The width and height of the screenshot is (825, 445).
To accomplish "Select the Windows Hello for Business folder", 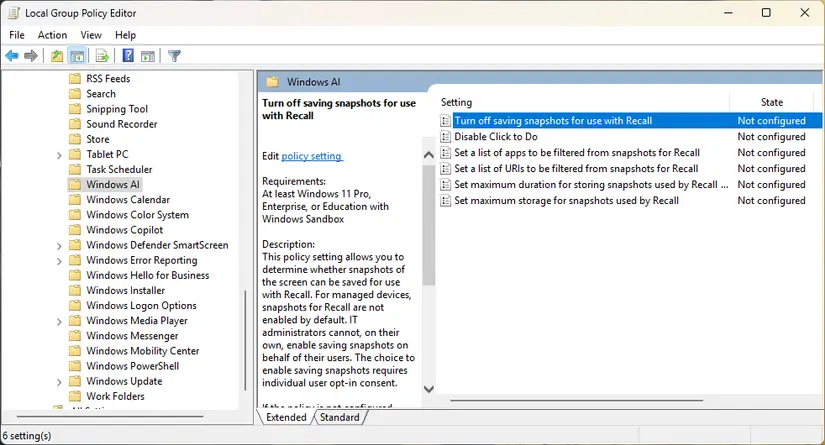I will pos(147,275).
